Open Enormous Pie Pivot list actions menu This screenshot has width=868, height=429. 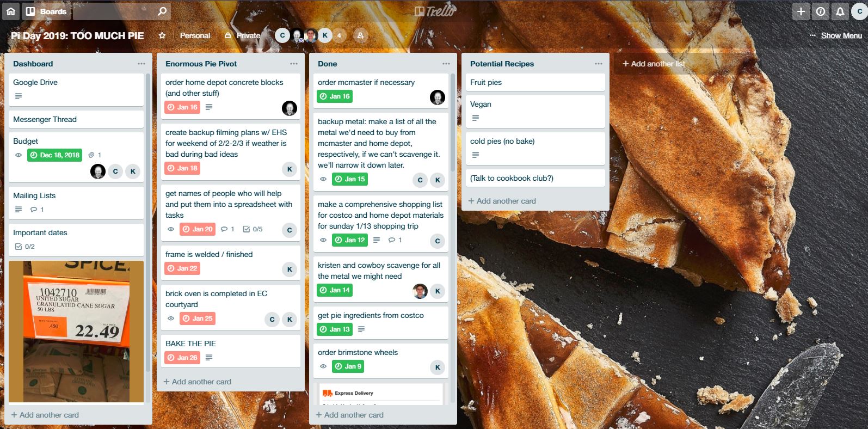pyautogui.click(x=294, y=64)
